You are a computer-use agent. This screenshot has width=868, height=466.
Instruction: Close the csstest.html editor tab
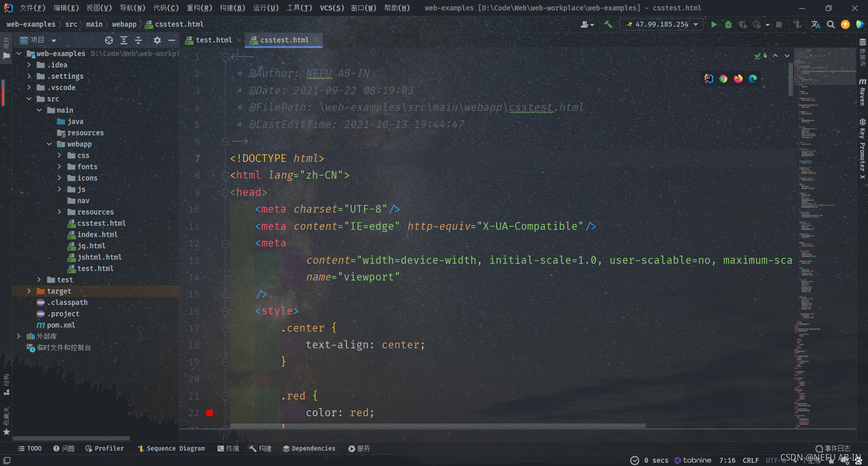316,40
